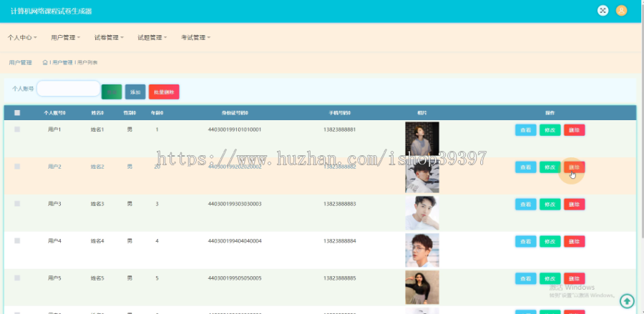Sort table by 姓名 column
Screen dimensions: 644x314
tap(97, 113)
